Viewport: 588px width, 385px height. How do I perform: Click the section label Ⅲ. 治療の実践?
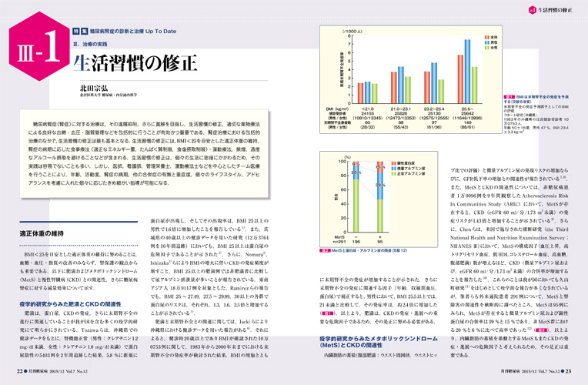click(x=90, y=44)
